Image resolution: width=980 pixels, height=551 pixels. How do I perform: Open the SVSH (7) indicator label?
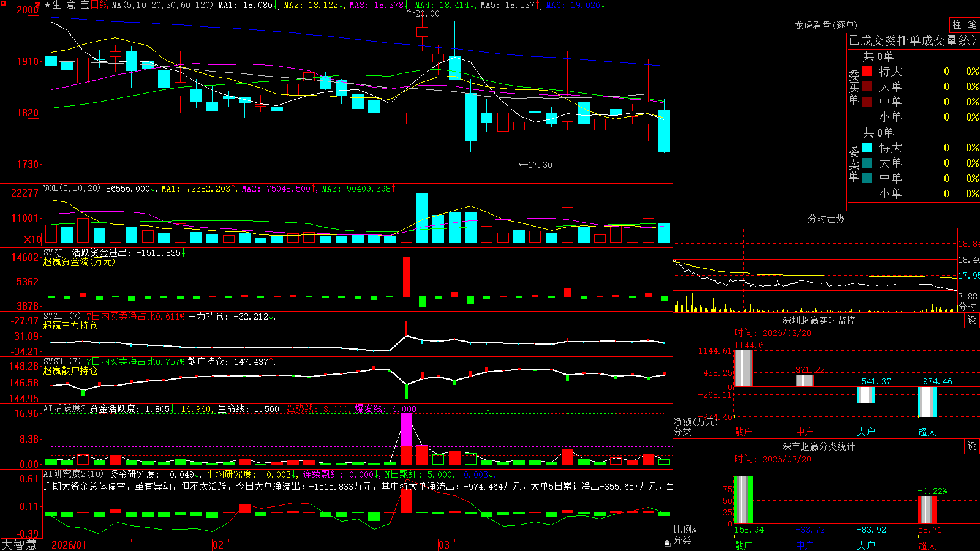pyautogui.click(x=62, y=361)
